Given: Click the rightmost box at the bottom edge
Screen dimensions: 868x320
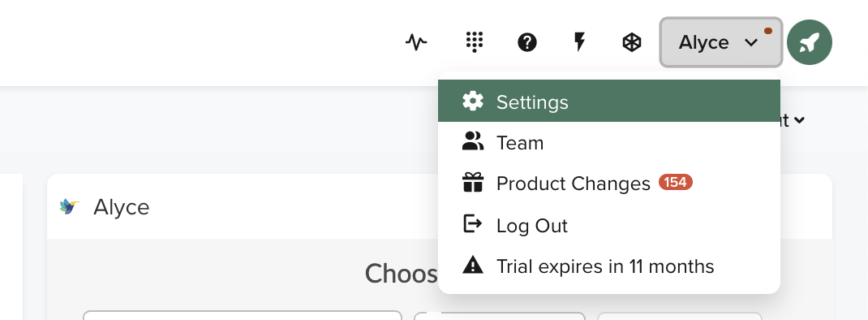Looking at the screenshot, I should (x=679, y=316).
